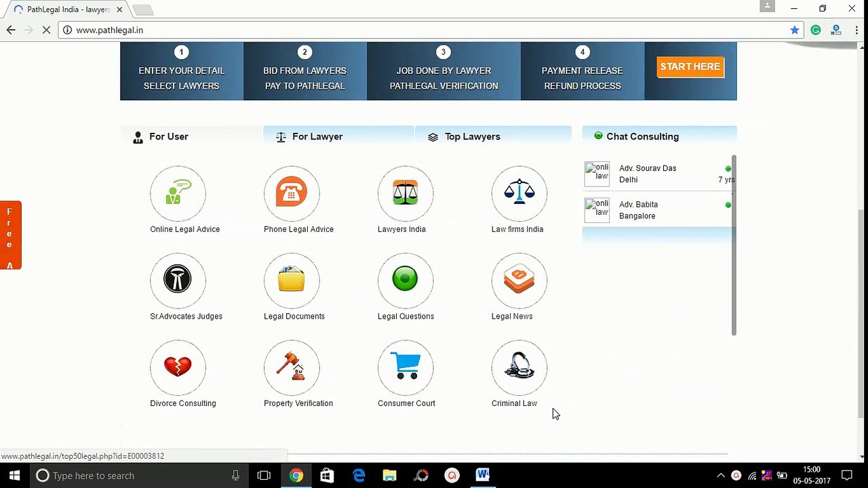Switch to the For Lawyer tab
The height and width of the screenshot is (488, 868).
coord(338,137)
